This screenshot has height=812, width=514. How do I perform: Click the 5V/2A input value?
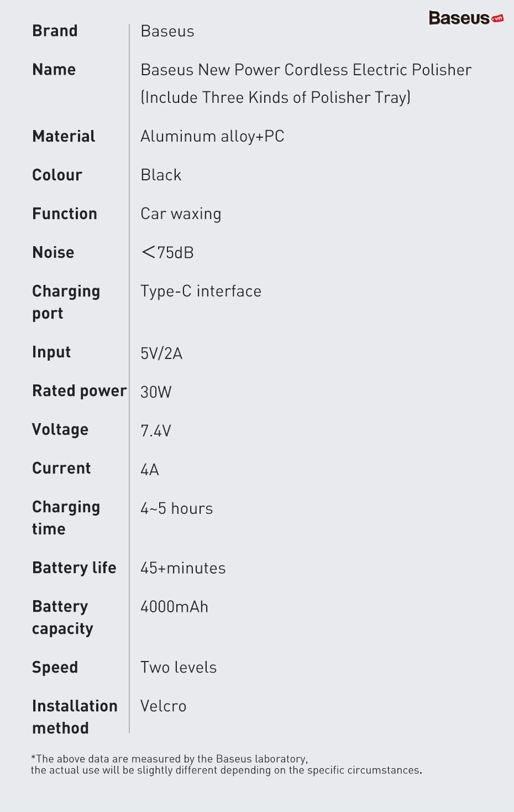[161, 353]
